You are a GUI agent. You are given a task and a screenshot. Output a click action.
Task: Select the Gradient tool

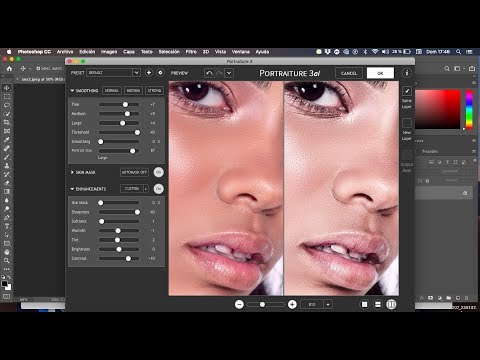click(6, 192)
